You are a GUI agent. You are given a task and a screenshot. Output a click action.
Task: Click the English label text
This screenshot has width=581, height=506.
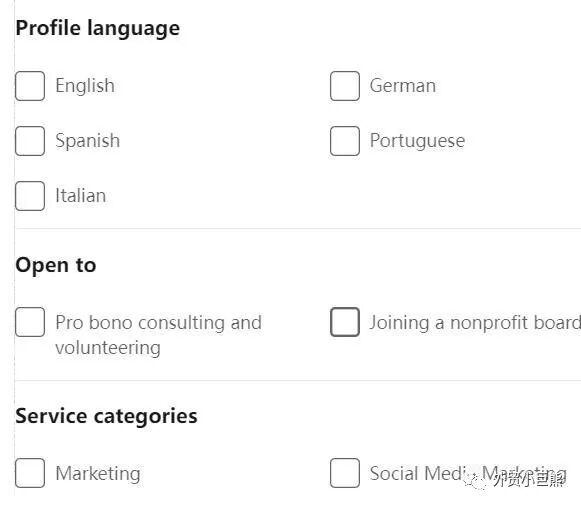pos(85,86)
